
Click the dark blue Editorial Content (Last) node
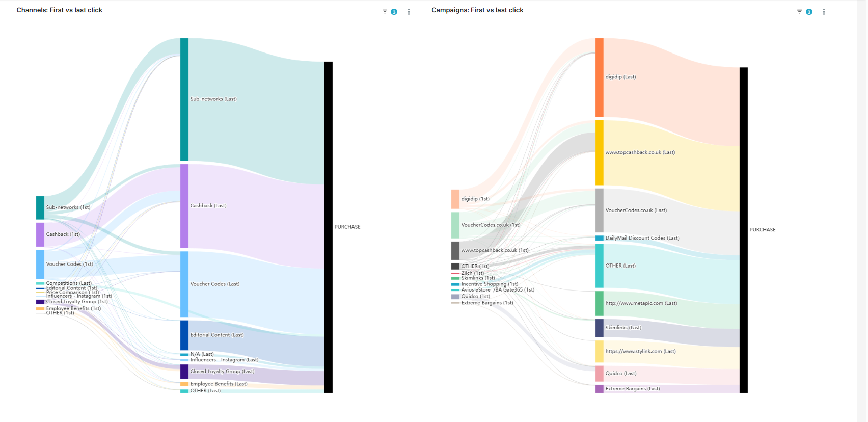tap(184, 335)
